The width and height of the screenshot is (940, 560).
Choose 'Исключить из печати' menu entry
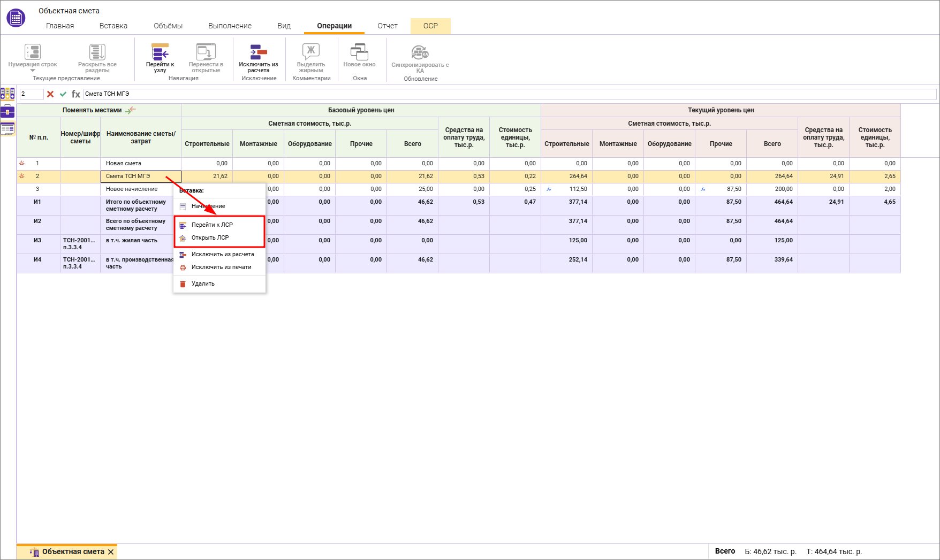coord(221,267)
